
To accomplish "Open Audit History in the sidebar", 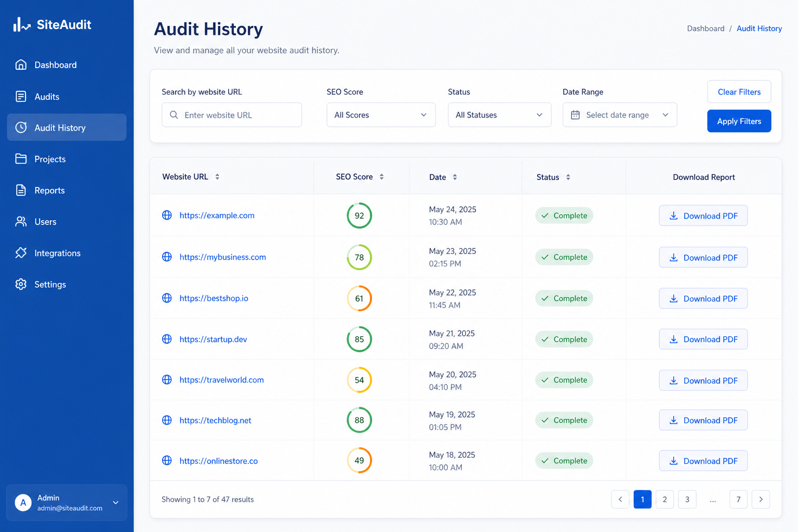I will tap(66, 127).
